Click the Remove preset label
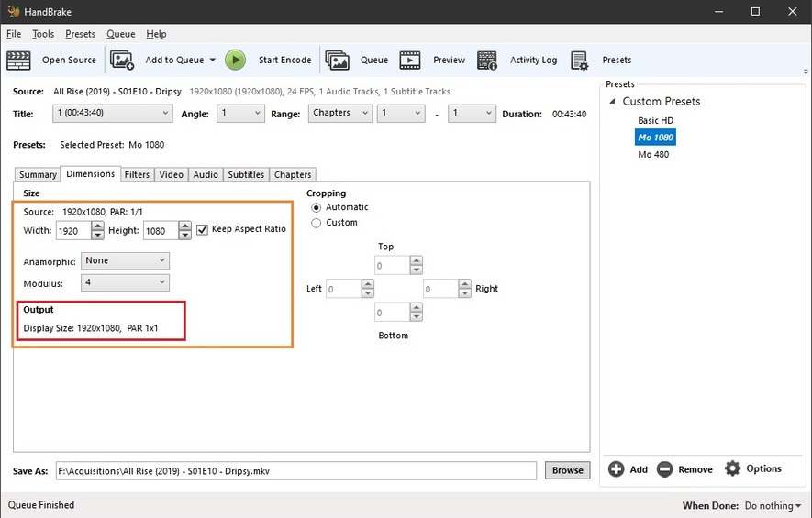Screen dimensions: 812x518 click(x=695, y=469)
